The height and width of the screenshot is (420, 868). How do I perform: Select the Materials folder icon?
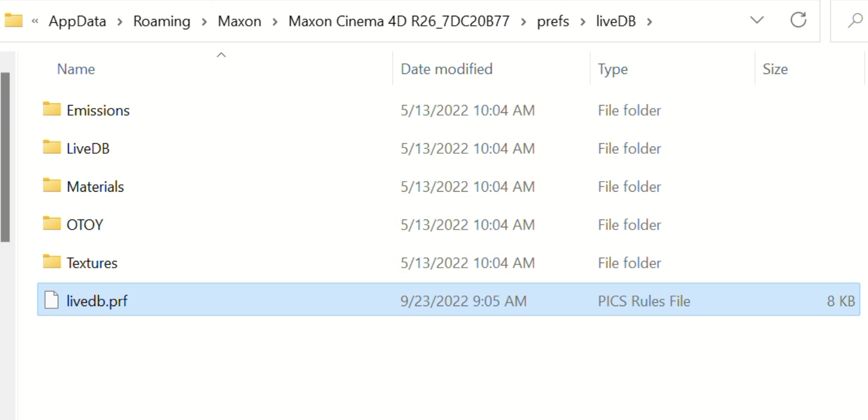pos(51,186)
